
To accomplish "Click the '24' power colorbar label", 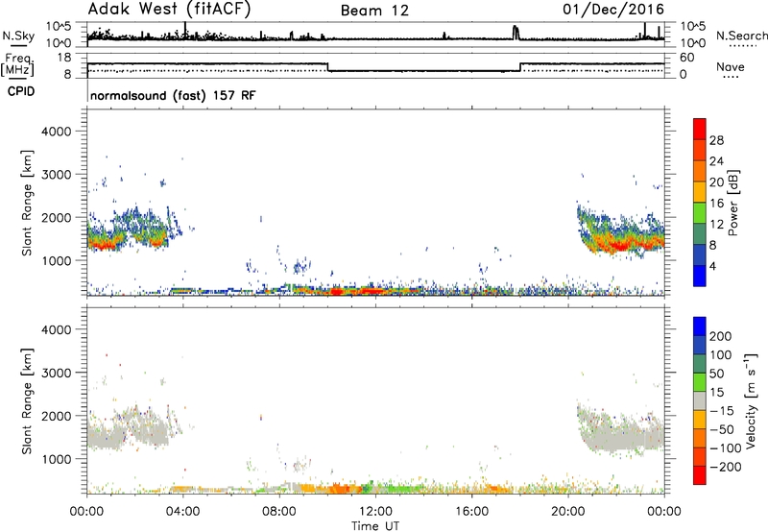I will click(x=716, y=161).
